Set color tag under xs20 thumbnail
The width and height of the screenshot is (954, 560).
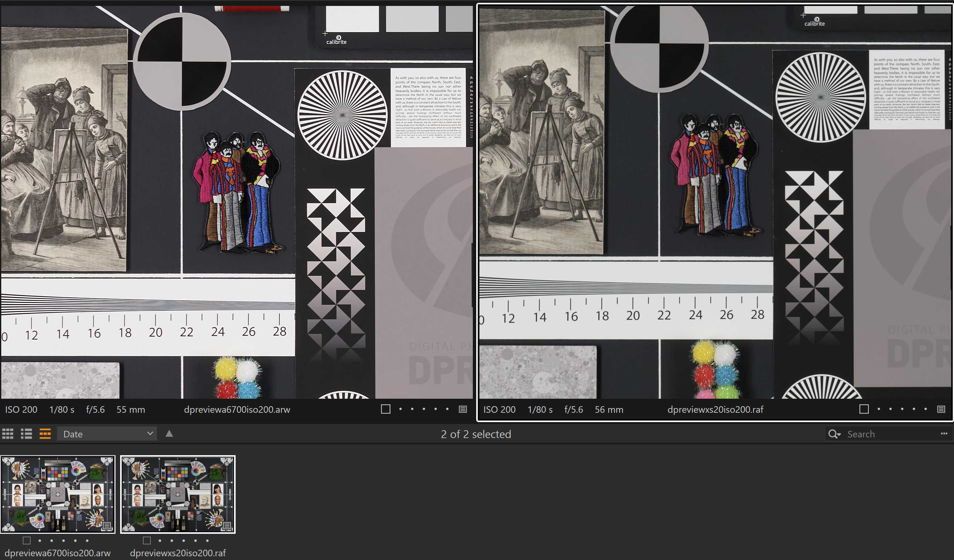[x=147, y=540]
